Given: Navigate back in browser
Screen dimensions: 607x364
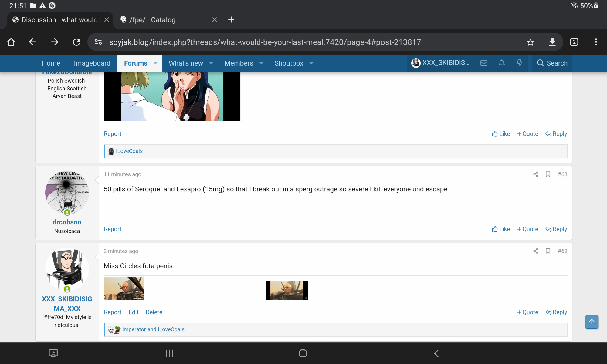Looking at the screenshot, I should coord(33,42).
